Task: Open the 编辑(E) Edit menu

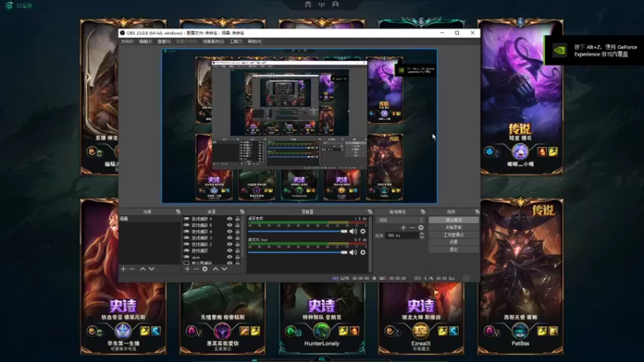Action: tap(146, 42)
